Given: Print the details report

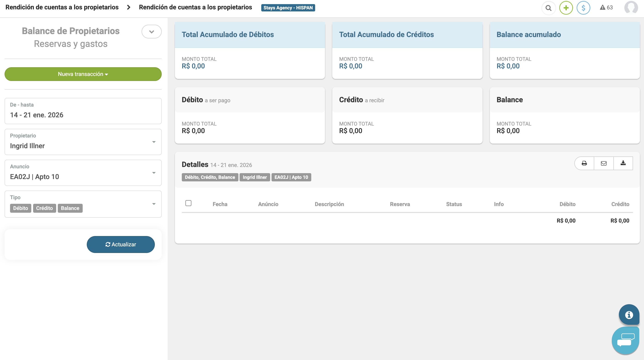Looking at the screenshot, I should (x=584, y=163).
